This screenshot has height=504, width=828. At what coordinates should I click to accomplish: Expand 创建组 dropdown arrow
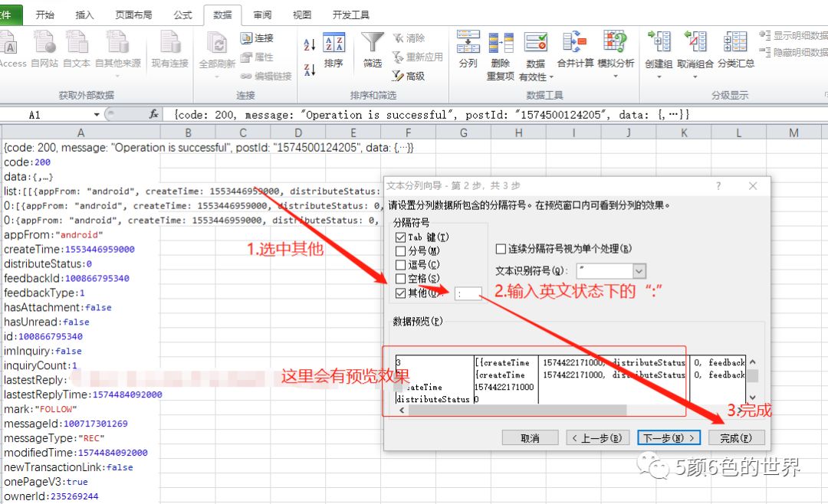pos(659,77)
